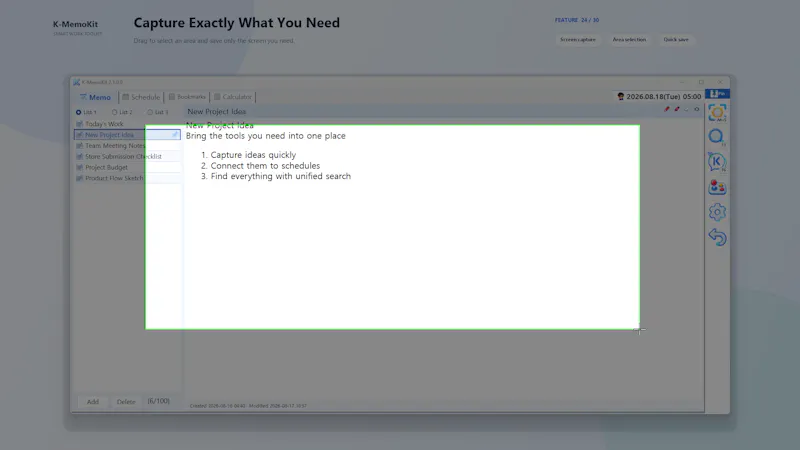
Task: Click the 'Capture Exactly What You Need' heading
Action: [x=237, y=22]
